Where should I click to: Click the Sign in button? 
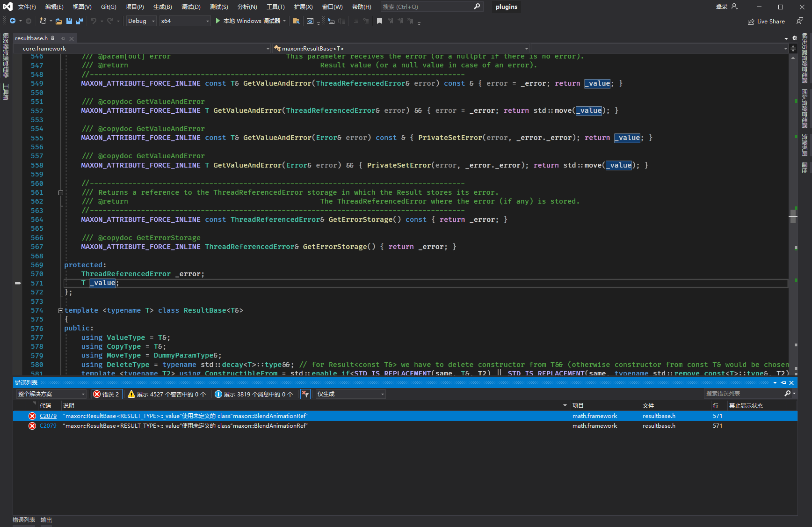coord(722,7)
